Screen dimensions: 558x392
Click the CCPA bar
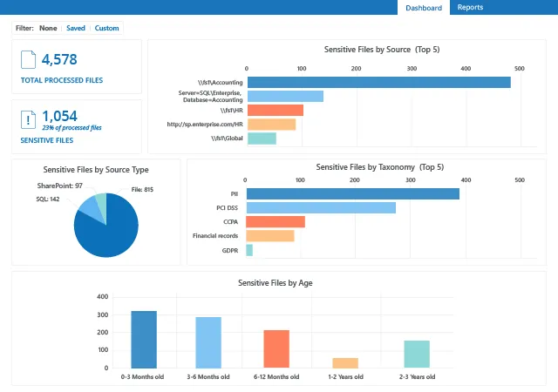coord(276,221)
